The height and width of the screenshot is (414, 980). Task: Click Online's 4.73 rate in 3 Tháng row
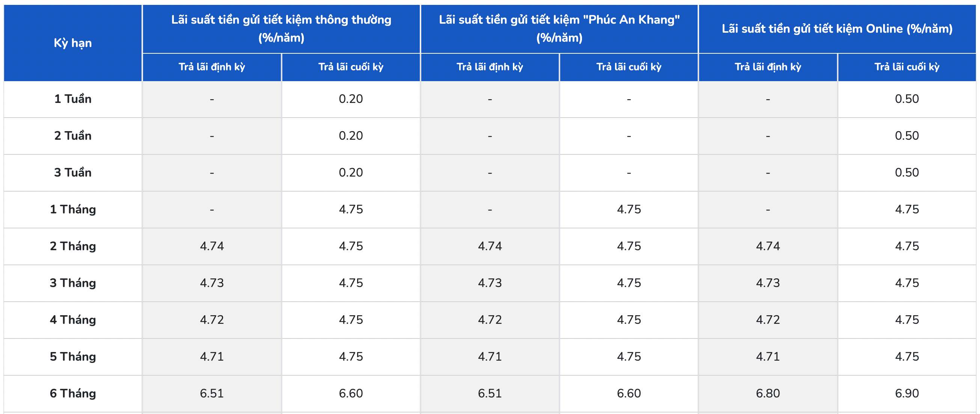(768, 283)
